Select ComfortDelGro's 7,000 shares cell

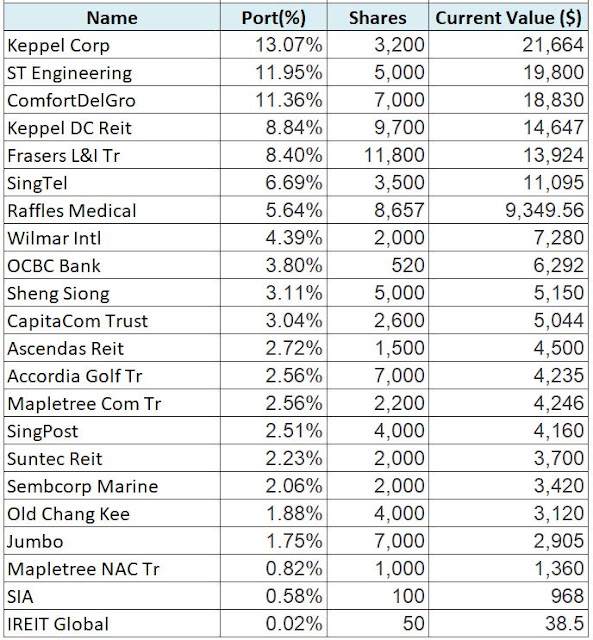(x=378, y=100)
